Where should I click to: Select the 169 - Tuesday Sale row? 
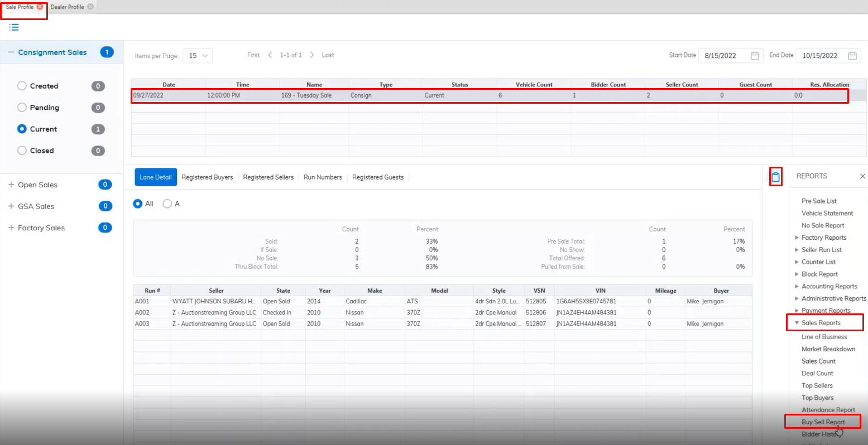[x=306, y=95]
